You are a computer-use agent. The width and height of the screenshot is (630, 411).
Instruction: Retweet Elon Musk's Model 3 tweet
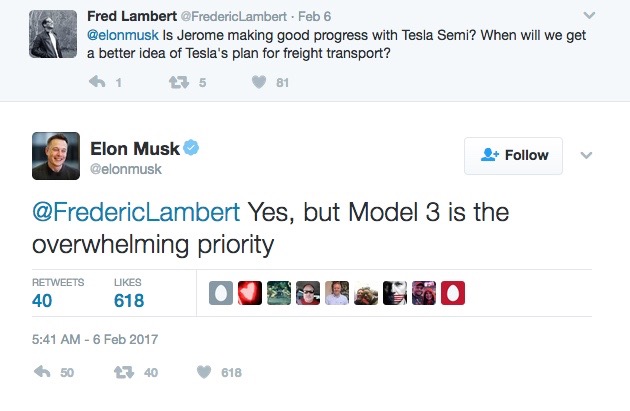click(x=124, y=372)
